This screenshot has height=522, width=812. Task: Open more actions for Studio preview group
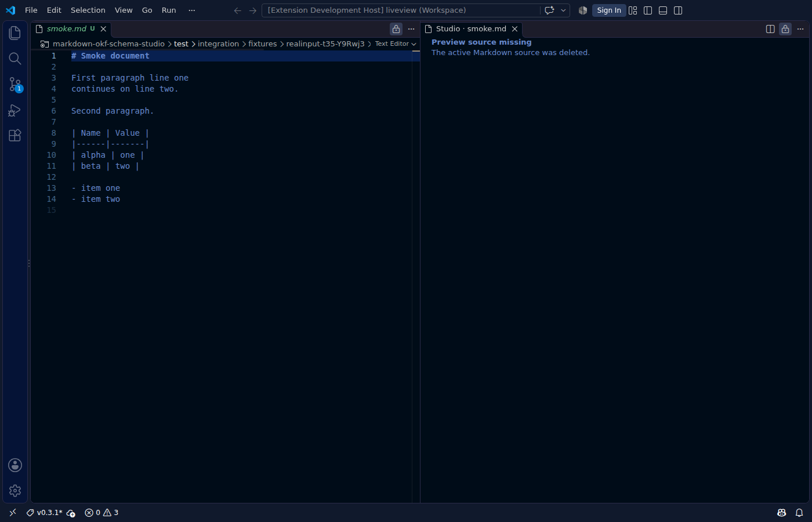click(x=800, y=29)
